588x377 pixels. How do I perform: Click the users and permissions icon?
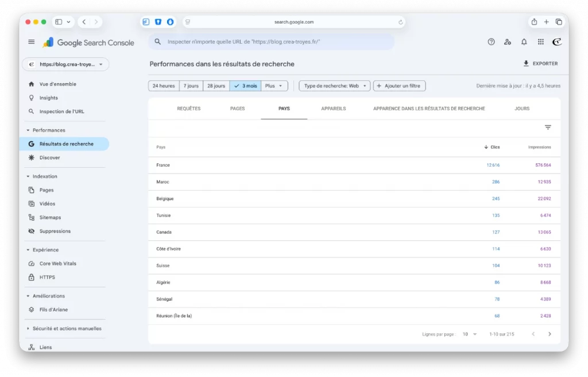point(507,42)
